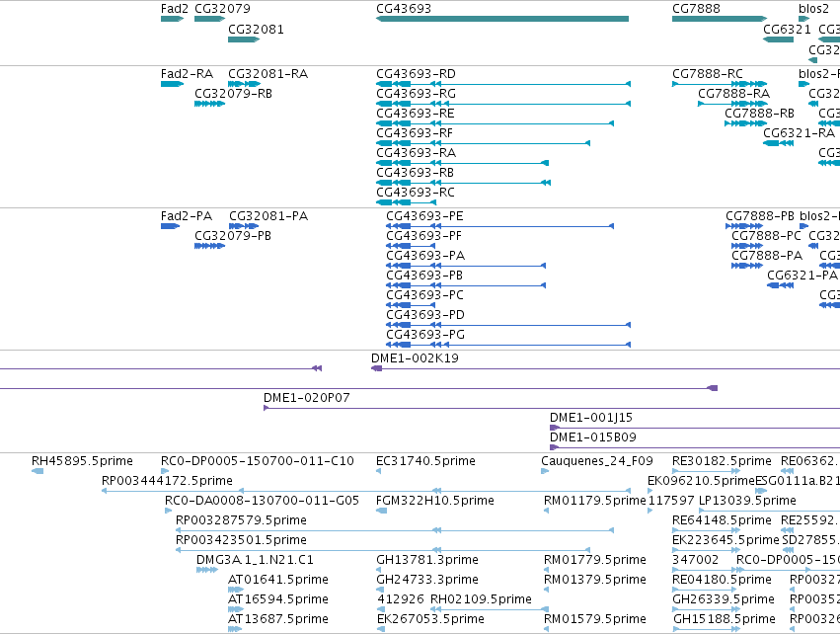Select the DME1-002K19 clone label
Viewport: 840px width, 634px height.
click(x=415, y=358)
